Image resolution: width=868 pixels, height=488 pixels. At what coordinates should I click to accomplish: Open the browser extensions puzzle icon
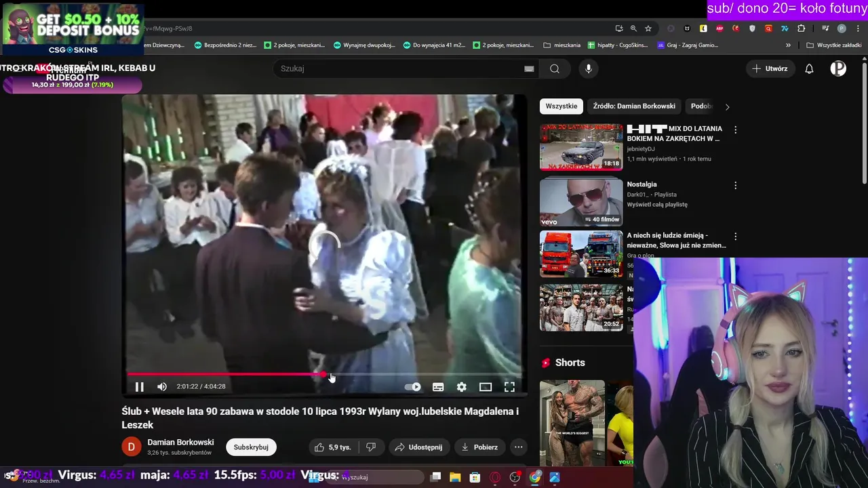[801, 28]
